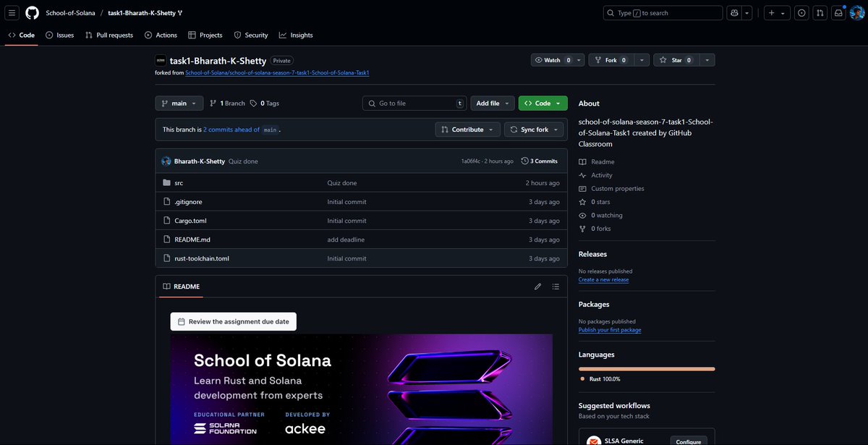Image resolution: width=868 pixels, height=445 pixels.
Task: Open the forked-from upstream repository link
Action: pyautogui.click(x=278, y=73)
